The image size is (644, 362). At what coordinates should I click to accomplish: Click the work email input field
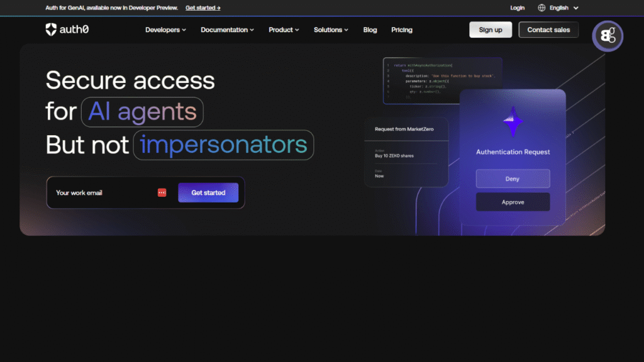[101, 192]
